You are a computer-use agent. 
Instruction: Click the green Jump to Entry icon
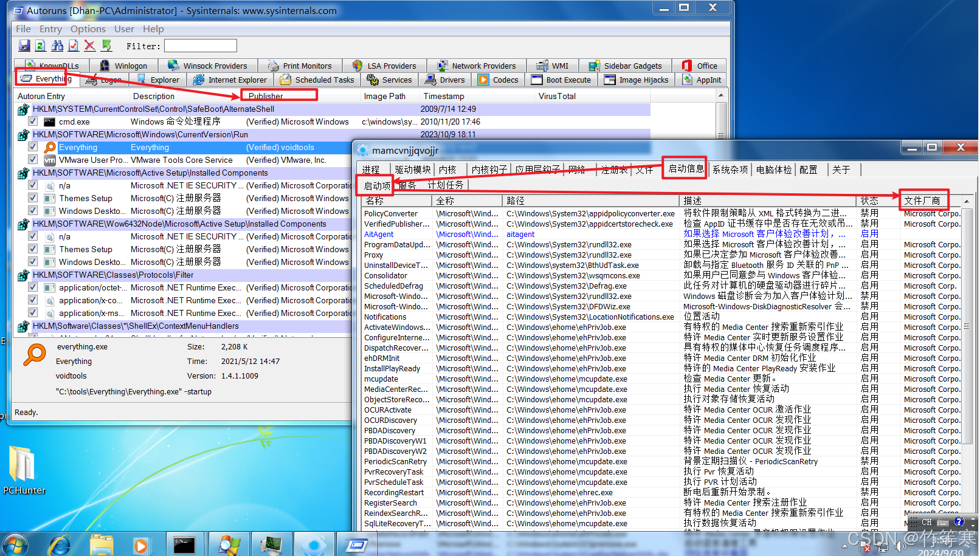(x=106, y=46)
